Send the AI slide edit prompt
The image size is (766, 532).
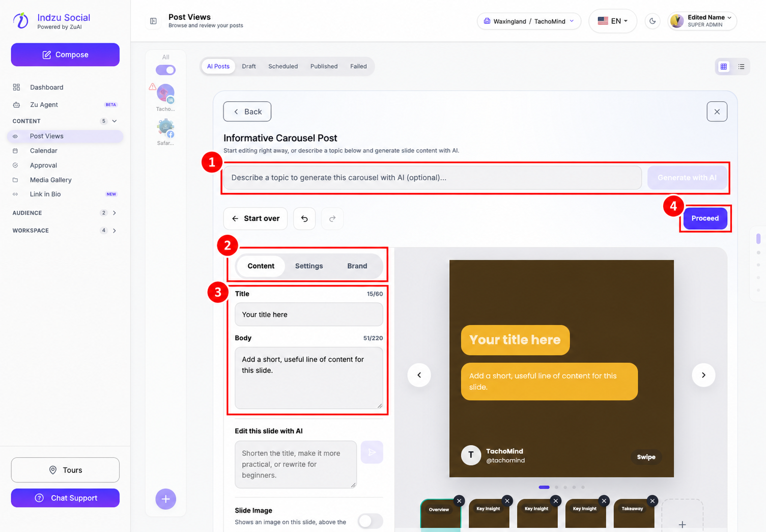[x=372, y=452]
